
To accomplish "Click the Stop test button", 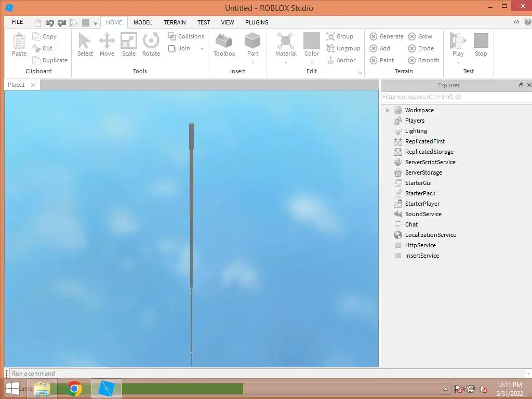I will [481, 45].
